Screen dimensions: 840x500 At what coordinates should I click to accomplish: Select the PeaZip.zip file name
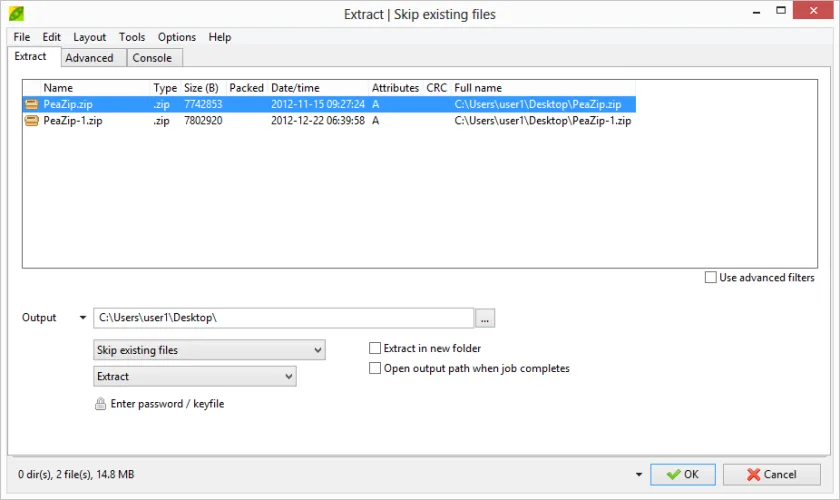click(x=68, y=104)
